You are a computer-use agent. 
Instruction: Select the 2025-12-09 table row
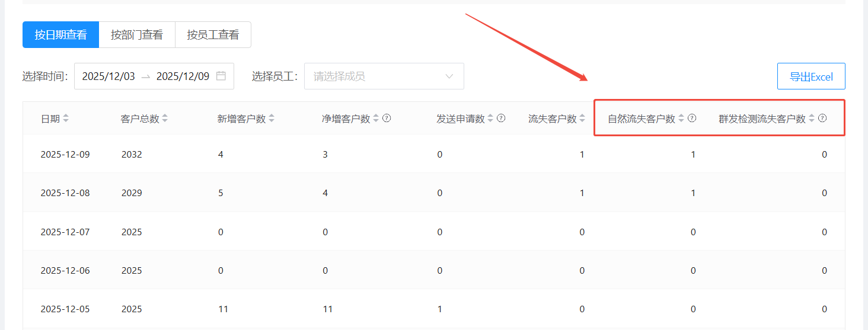pos(65,155)
